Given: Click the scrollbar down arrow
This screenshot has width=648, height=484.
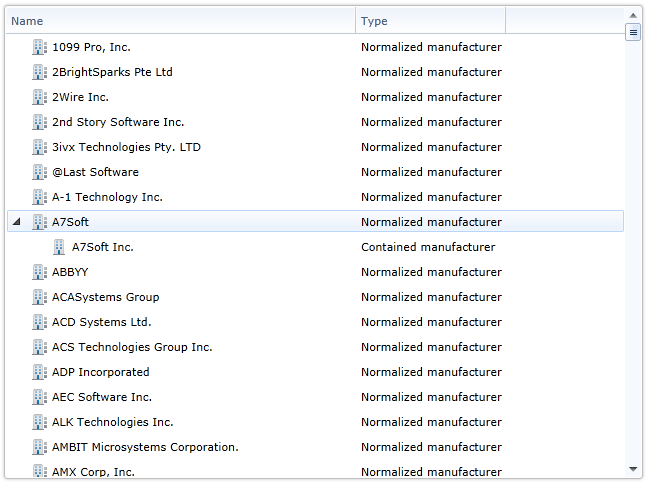Looking at the screenshot, I should (633, 468).
